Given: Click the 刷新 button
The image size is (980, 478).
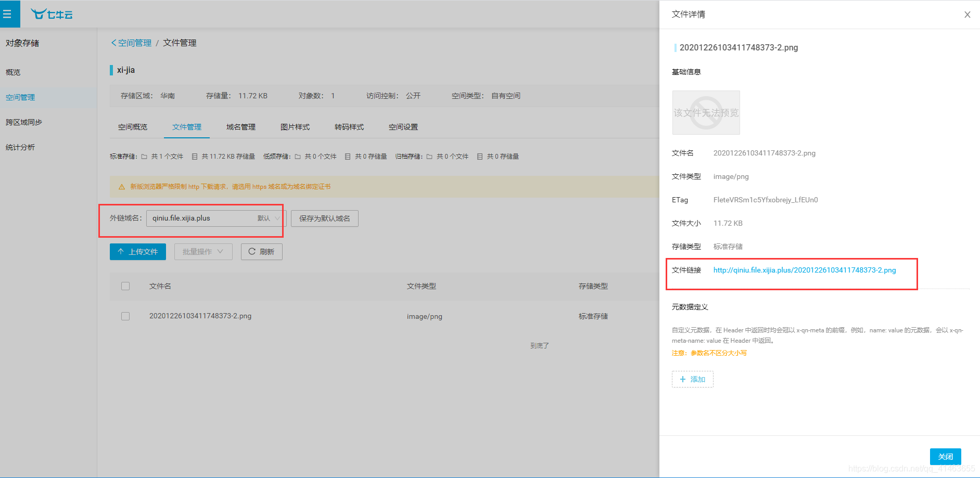Looking at the screenshot, I should point(262,252).
